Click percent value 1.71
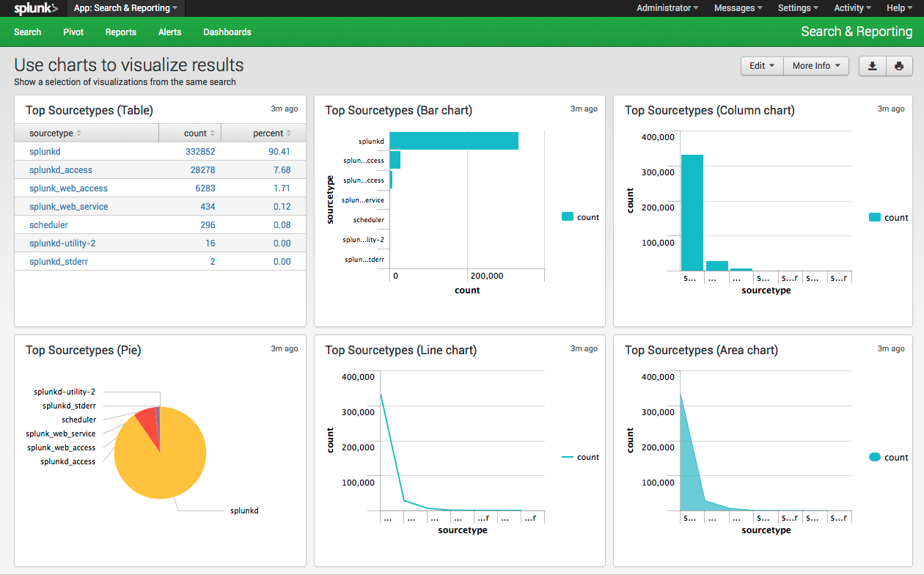The height and width of the screenshot is (575, 924). (282, 188)
